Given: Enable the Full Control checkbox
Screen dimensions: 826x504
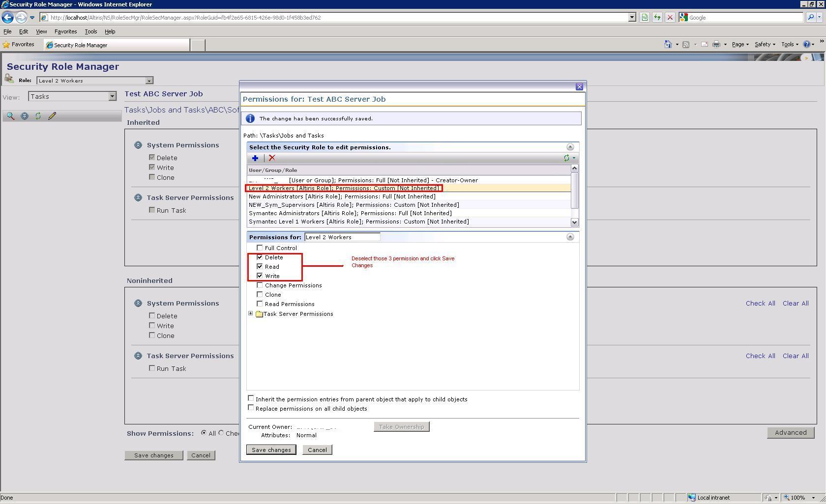Looking at the screenshot, I should [x=260, y=248].
